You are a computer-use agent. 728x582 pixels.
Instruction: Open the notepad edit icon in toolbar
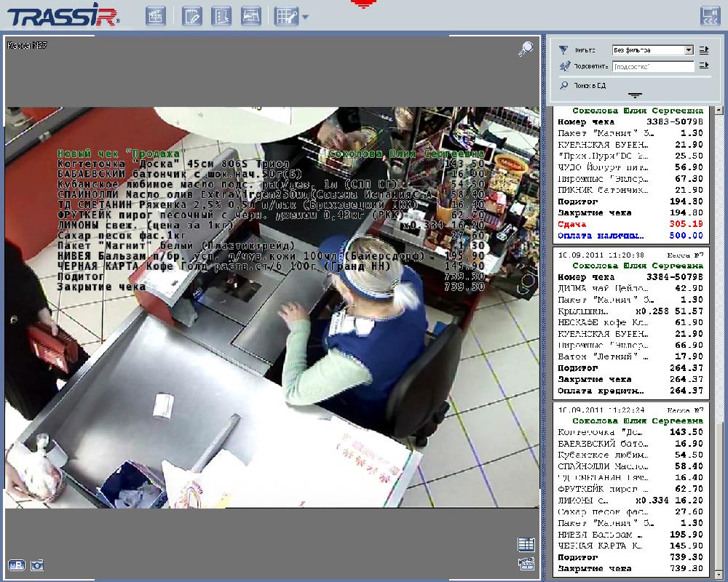click(192, 16)
